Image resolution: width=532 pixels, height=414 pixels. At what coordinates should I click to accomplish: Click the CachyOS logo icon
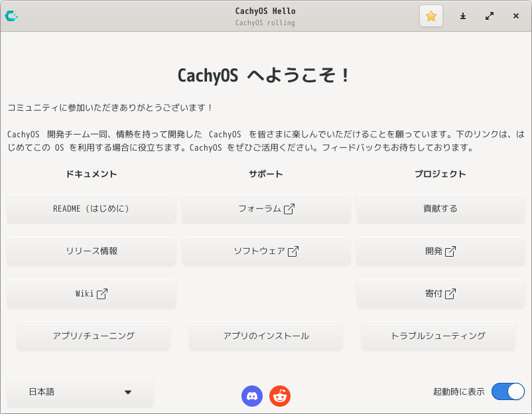(11, 16)
